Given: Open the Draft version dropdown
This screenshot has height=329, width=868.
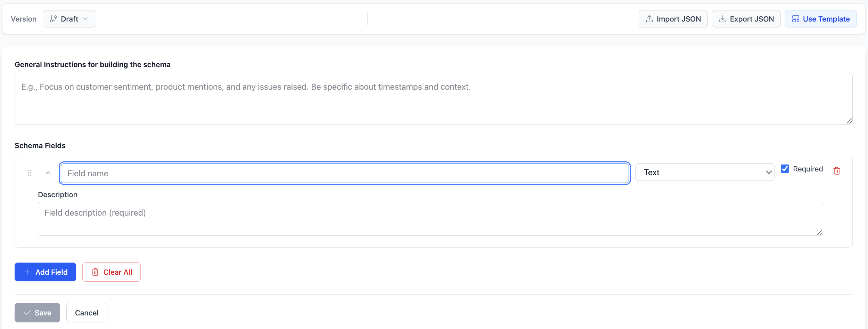Looking at the screenshot, I should click(69, 19).
